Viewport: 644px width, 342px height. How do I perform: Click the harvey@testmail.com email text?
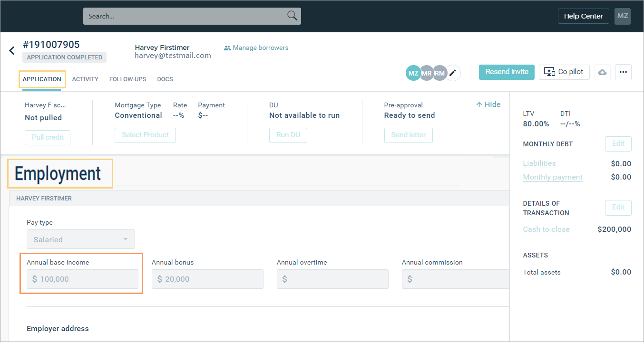[x=173, y=56]
